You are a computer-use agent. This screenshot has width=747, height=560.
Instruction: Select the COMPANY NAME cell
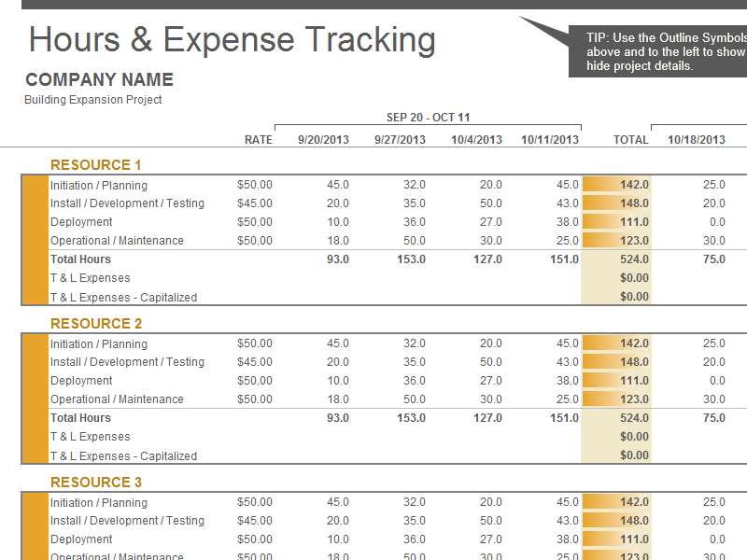[99, 80]
